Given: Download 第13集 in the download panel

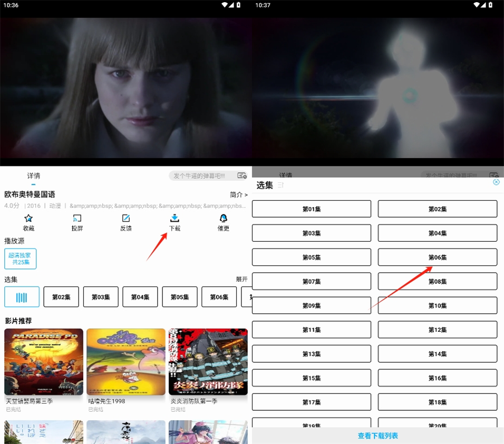Looking at the screenshot, I should (x=312, y=354).
